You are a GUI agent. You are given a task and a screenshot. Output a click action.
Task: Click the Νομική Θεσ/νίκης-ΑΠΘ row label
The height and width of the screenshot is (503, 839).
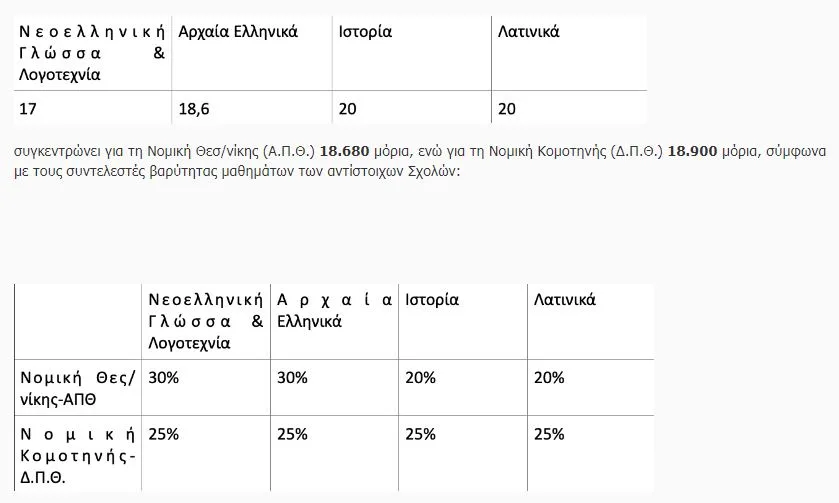(77, 387)
